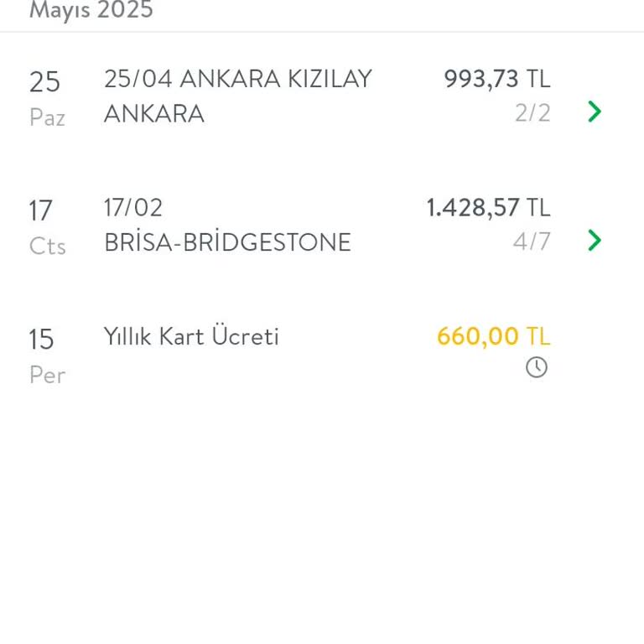Tap the Cts weekday label
644x644 pixels.
click(47, 246)
